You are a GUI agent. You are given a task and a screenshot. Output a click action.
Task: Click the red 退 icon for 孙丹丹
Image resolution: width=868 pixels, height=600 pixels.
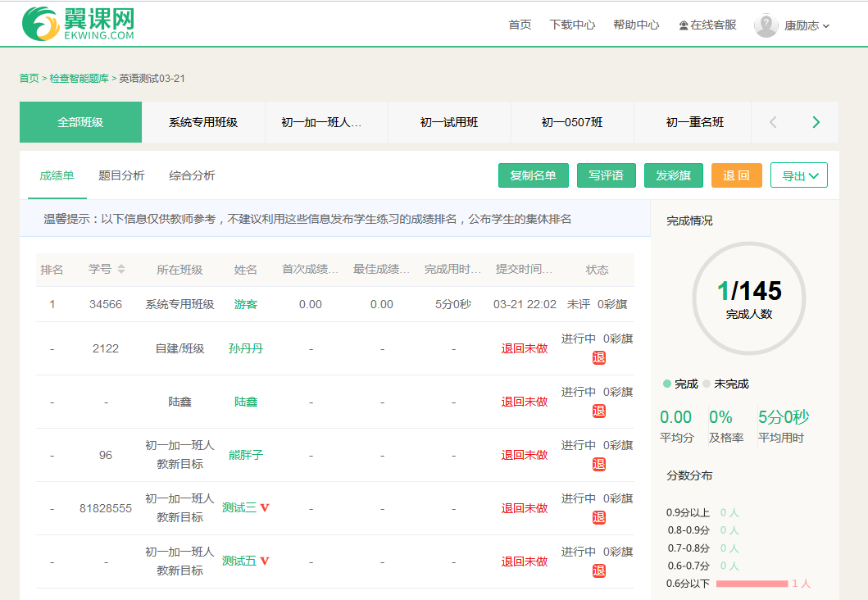point(599,358)
